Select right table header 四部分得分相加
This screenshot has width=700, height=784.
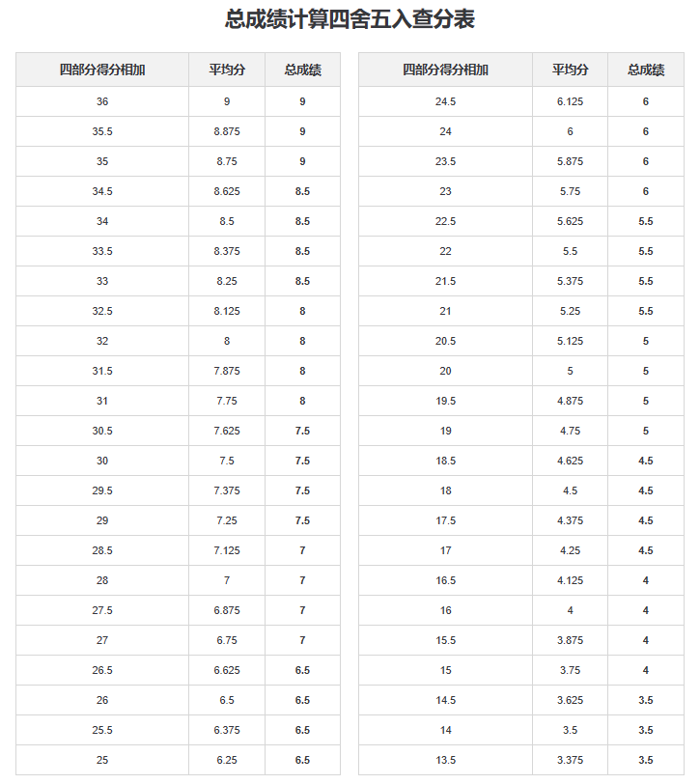(445, 70)
